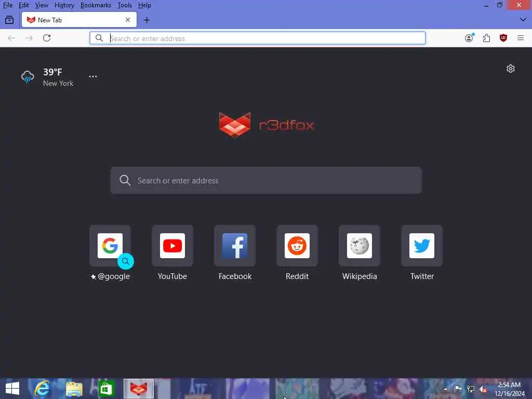This screenshot has width=532, height=399.
Task: Click the New York weather location
Action: (x=58, y=84)
